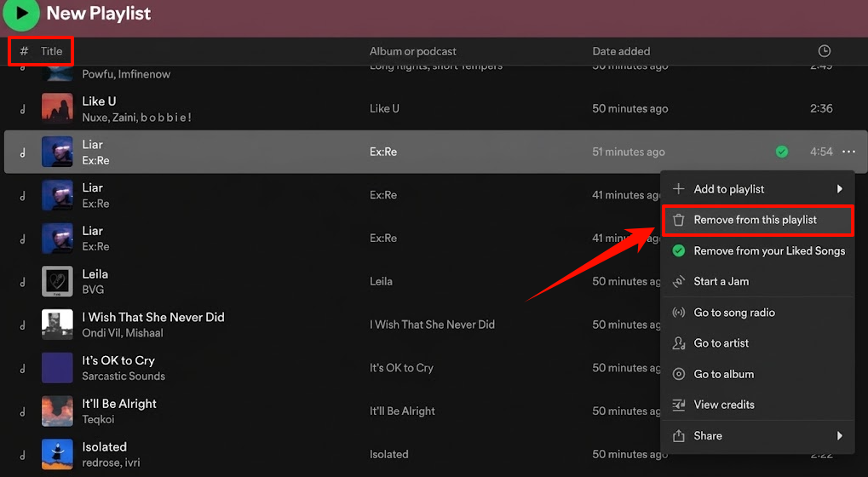Open artist link Ondi Vil, Mishaal
The width and height of the screenshot is (868, 477).
tap(123, 333)
